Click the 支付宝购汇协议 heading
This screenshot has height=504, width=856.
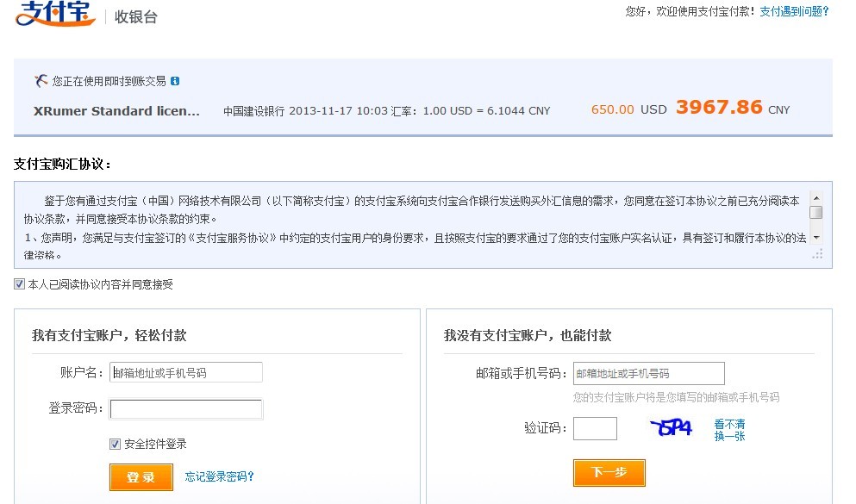pos(62,165)
